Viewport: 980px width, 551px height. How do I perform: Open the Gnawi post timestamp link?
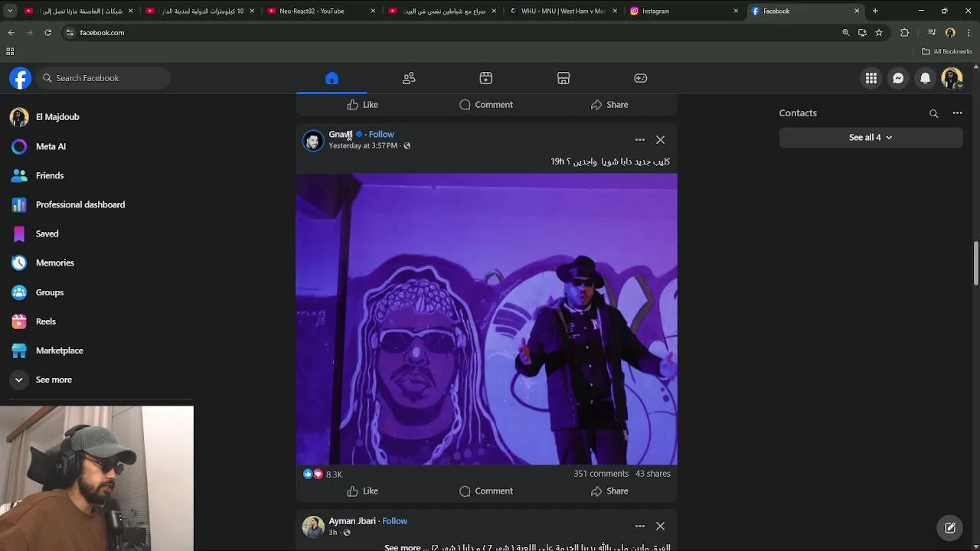[363, 145]
